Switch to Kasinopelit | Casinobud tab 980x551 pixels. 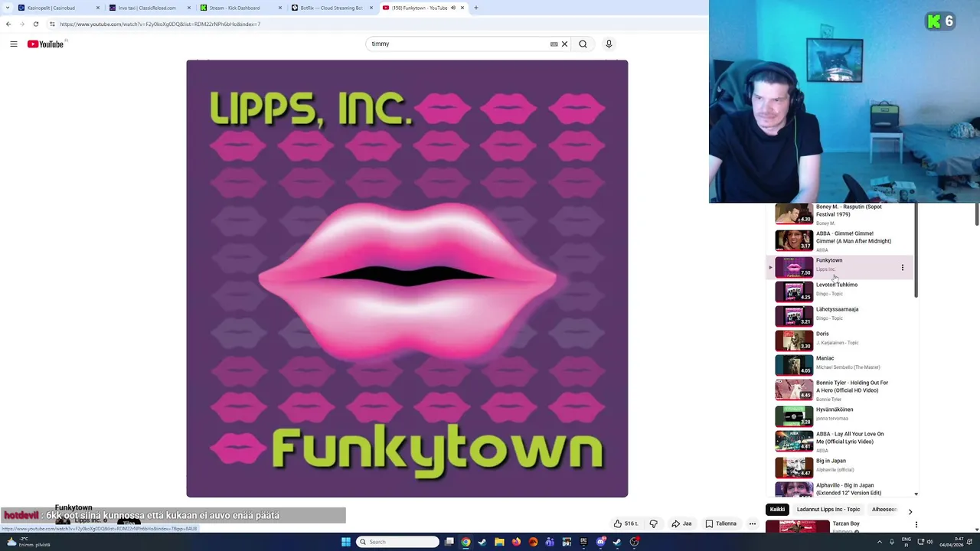click(57, 8)
